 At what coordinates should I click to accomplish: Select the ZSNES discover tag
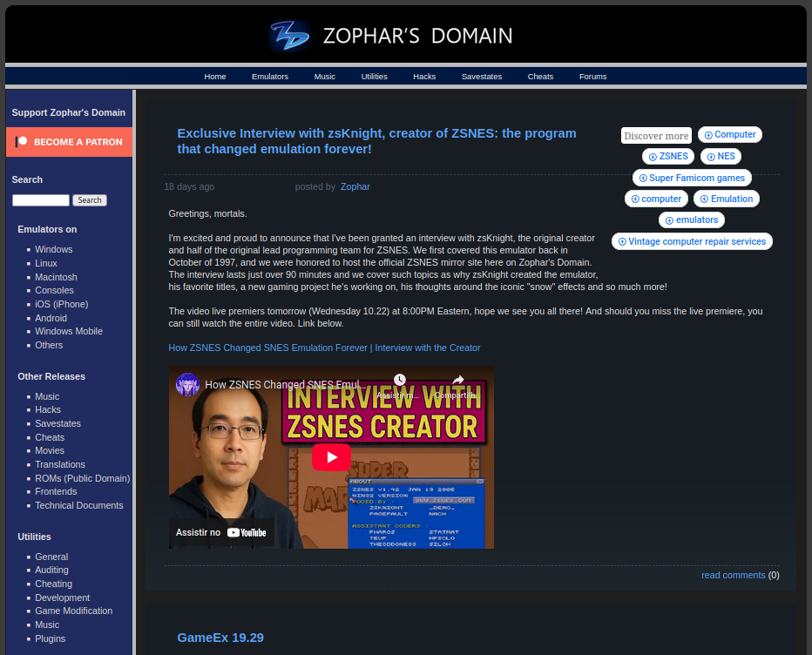coord(668,157)
